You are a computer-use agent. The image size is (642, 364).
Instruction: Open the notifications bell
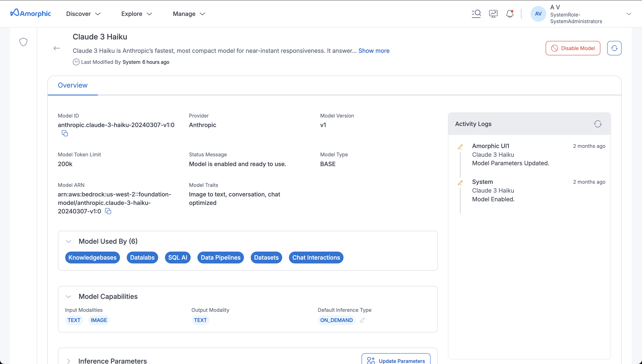click(x=510, y=14)
